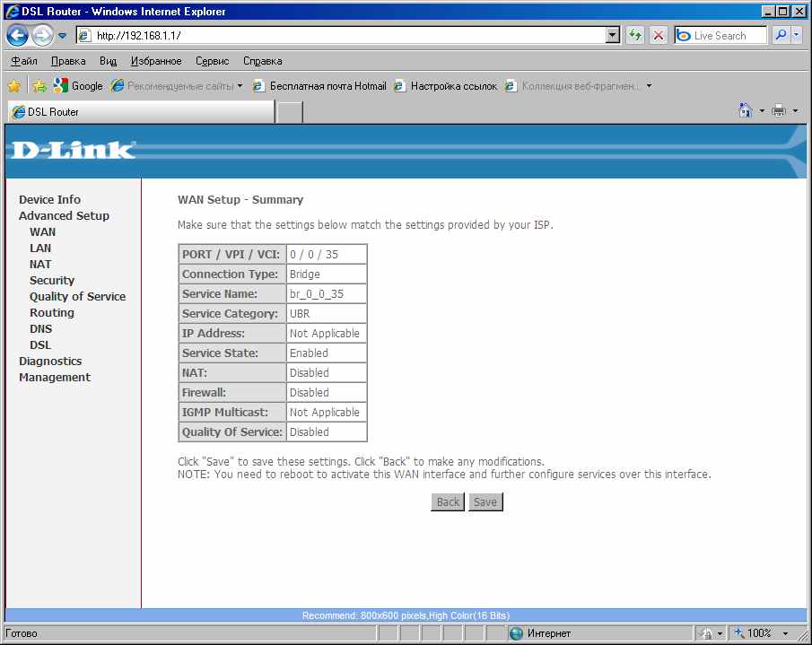Open Рекомендуемые сайты favorites item
Image resolution: width=812 pixels, height=645 pixels.
(177, 86)
